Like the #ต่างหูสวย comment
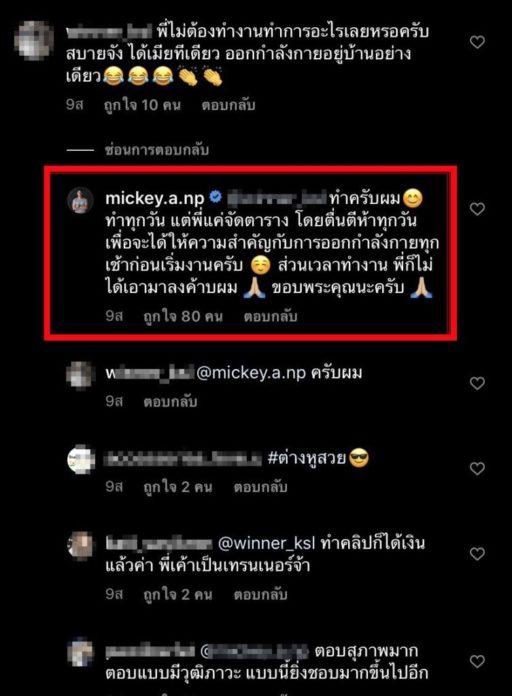 coord(477,468)
